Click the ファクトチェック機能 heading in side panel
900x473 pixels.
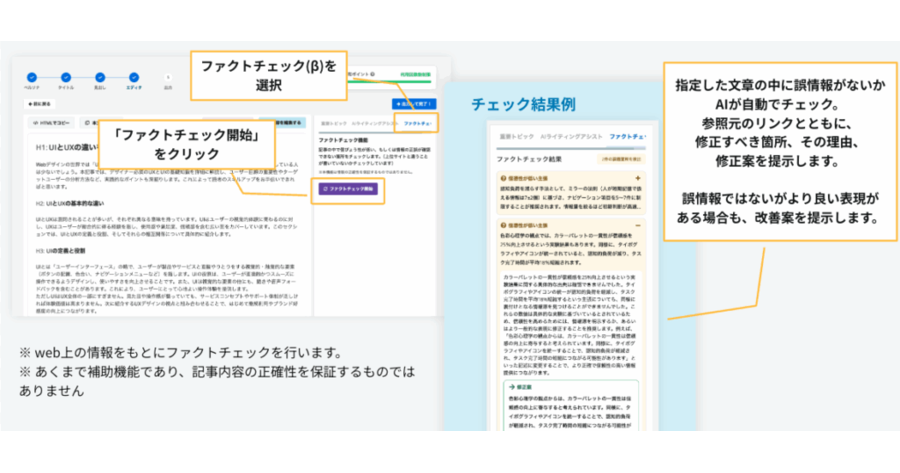point(343,140)
